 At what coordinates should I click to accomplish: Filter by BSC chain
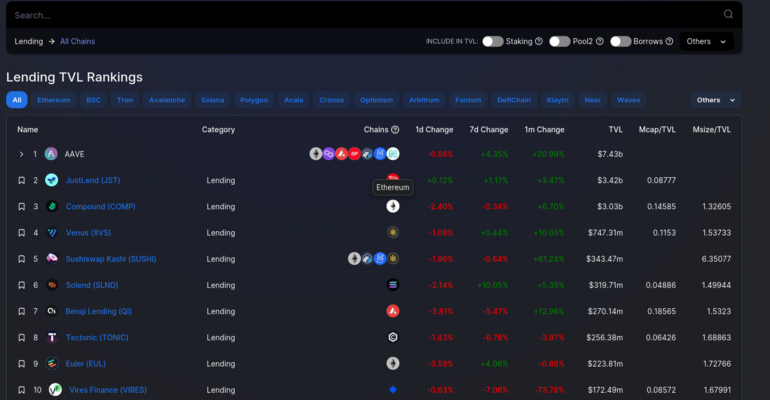[x=93, y=100]
